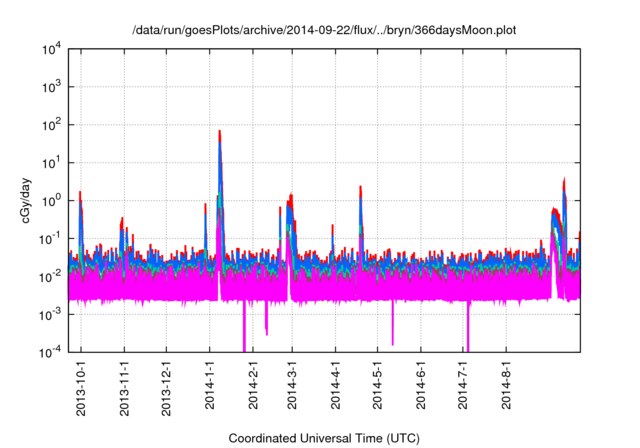Pick the 2014-3-1 date tick label
The height and width of the screenshot is (448, 640).
(x=292, y=386)
